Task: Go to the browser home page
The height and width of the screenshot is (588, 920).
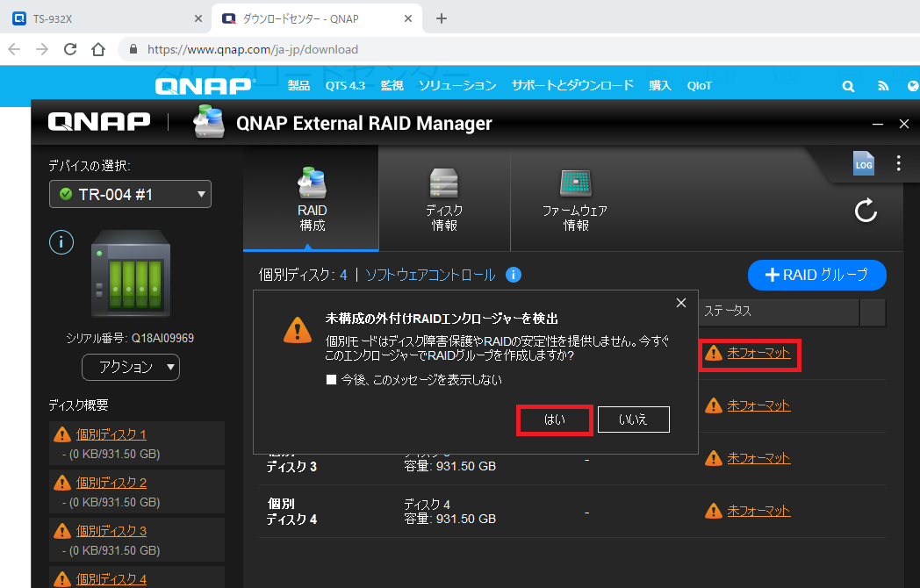Action: tap(98, 49)
